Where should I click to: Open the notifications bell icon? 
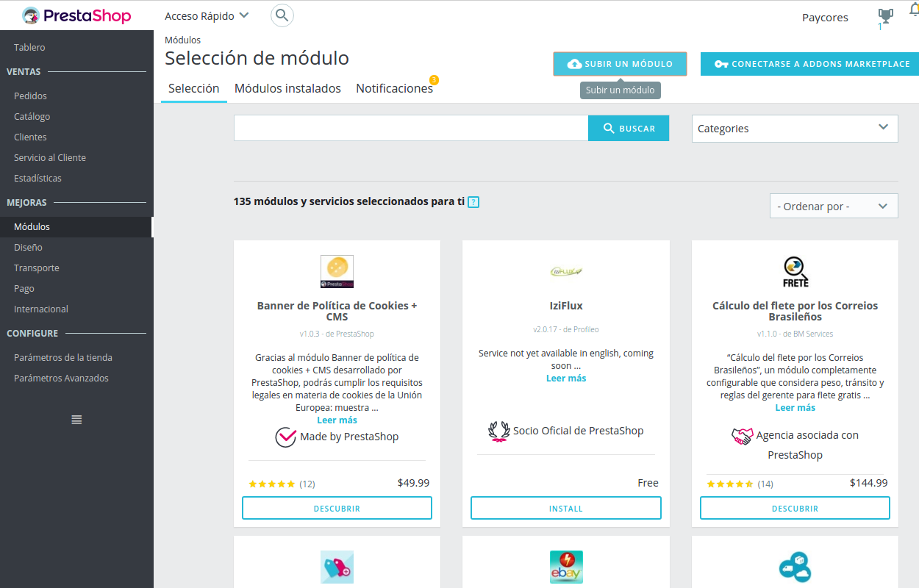click(x=914, y=10)
